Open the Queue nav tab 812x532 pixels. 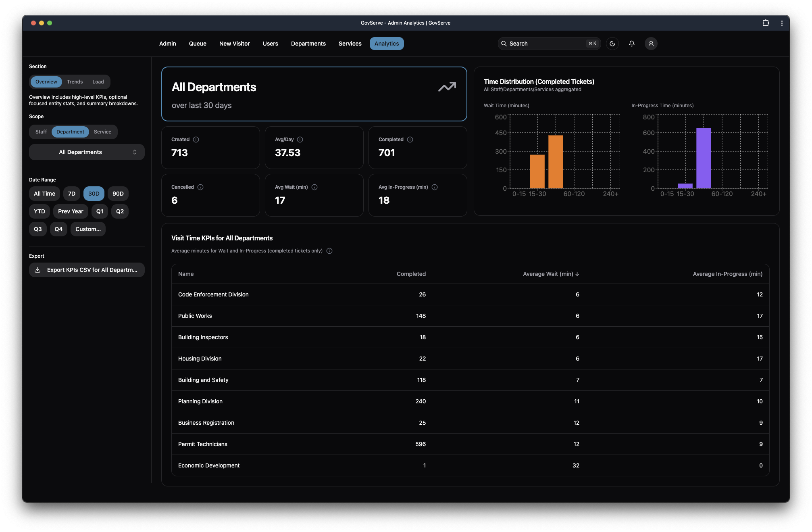pyautogui.click(x=198, y=44)
